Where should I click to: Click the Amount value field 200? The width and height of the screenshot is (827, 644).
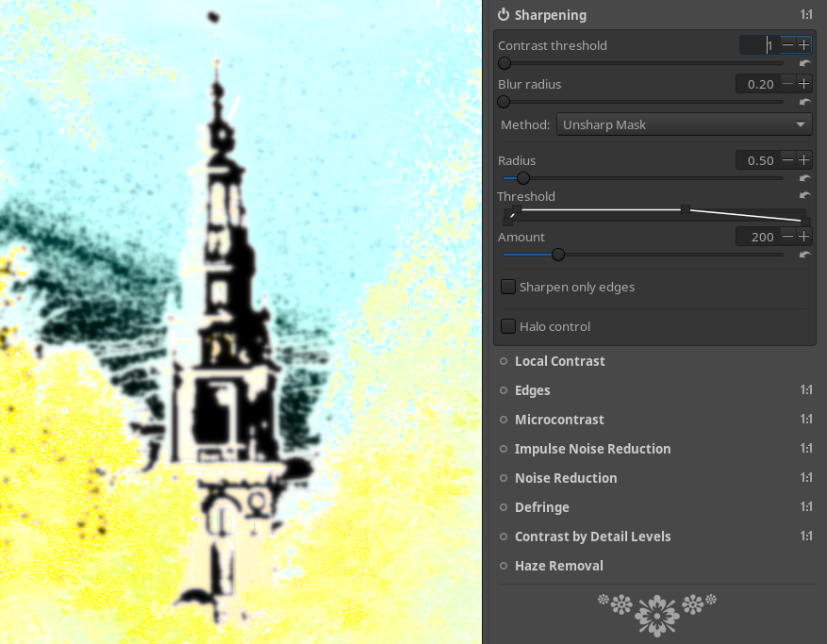coord(758,237)
